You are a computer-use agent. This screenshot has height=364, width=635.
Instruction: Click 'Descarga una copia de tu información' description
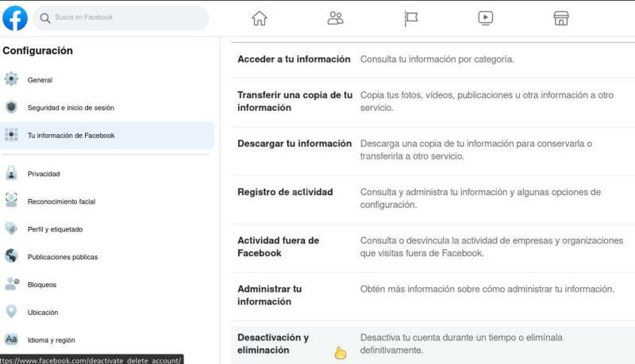[475, 150]
